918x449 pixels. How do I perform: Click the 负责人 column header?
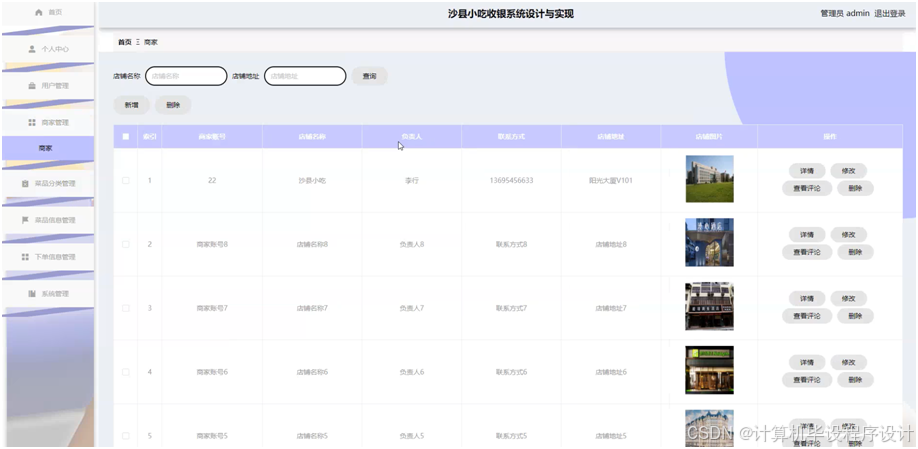pyautogui.click(x=412, y=136)
